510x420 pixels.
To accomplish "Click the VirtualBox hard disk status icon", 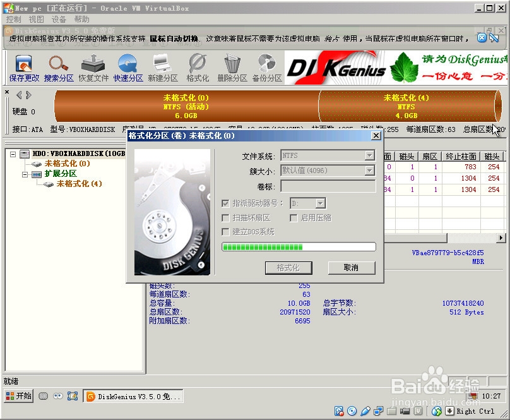I will [339, 411].
